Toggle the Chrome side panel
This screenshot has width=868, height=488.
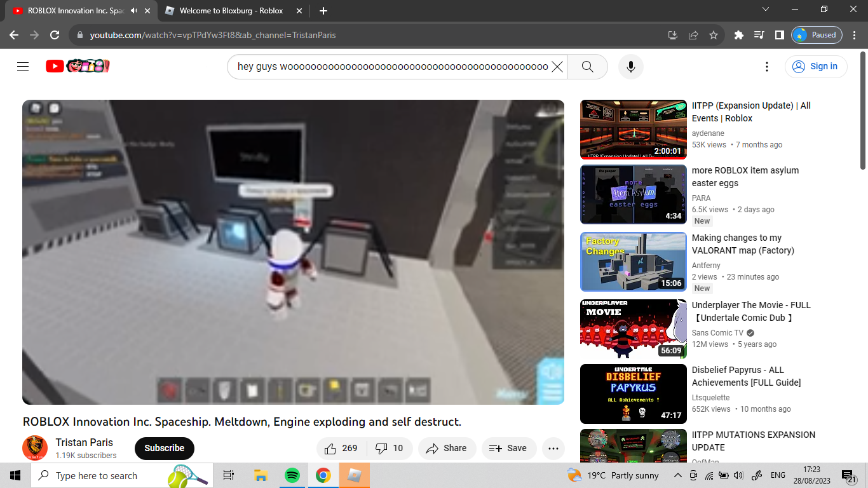[x=779, y=35]
